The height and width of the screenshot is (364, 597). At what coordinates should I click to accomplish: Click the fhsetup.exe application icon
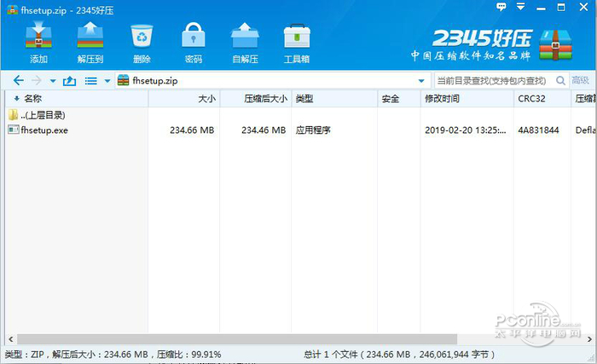pyautogui.click(x=14, y=130)
